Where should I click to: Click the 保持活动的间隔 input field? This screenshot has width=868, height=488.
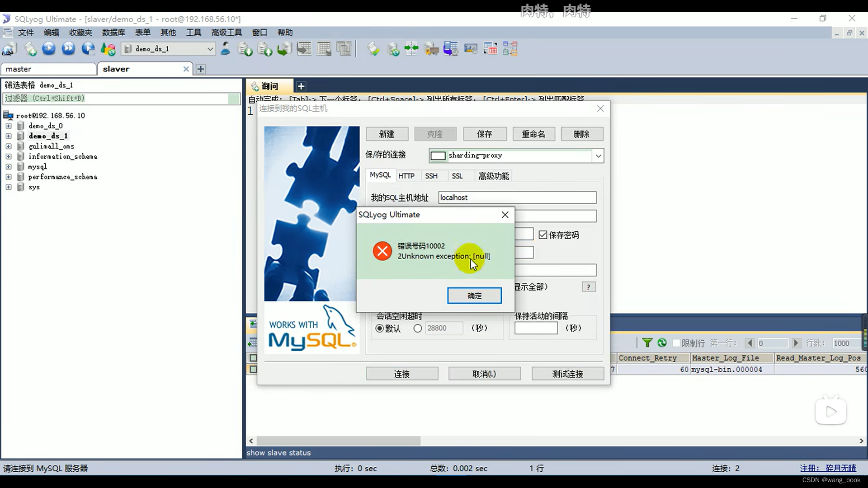[536, 328]
